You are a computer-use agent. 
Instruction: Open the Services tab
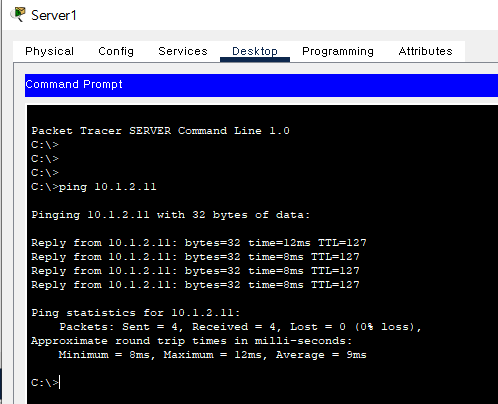pos(183,51)
